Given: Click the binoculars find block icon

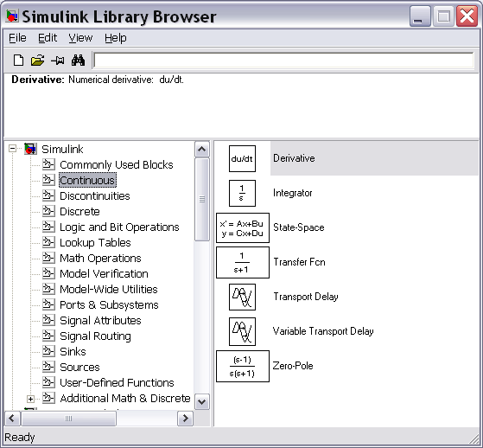Looking at the screenshot, I should tap(78, 61).
